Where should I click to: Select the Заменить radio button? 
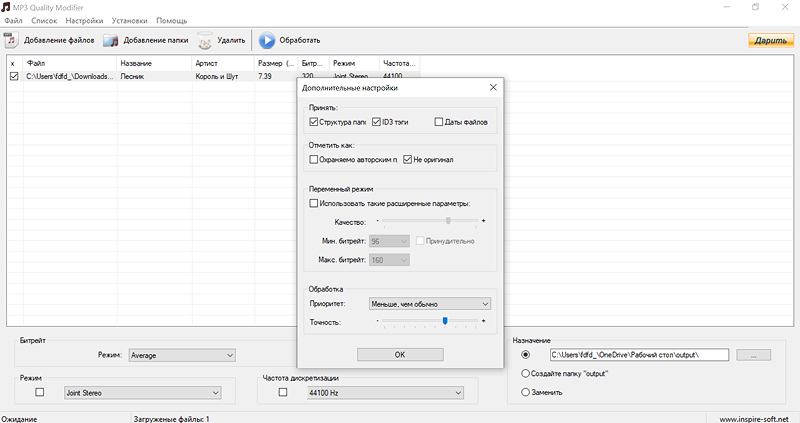tap(526, 393)
